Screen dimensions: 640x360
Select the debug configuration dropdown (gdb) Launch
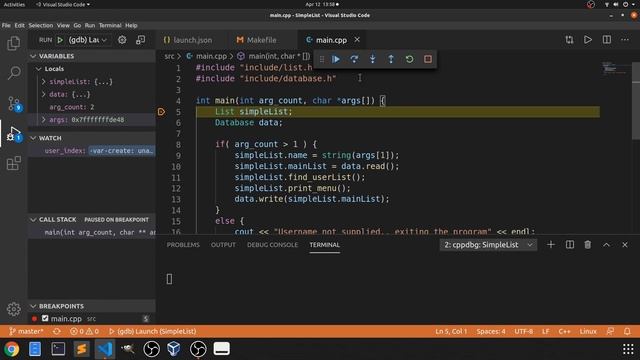pos(87,40)
